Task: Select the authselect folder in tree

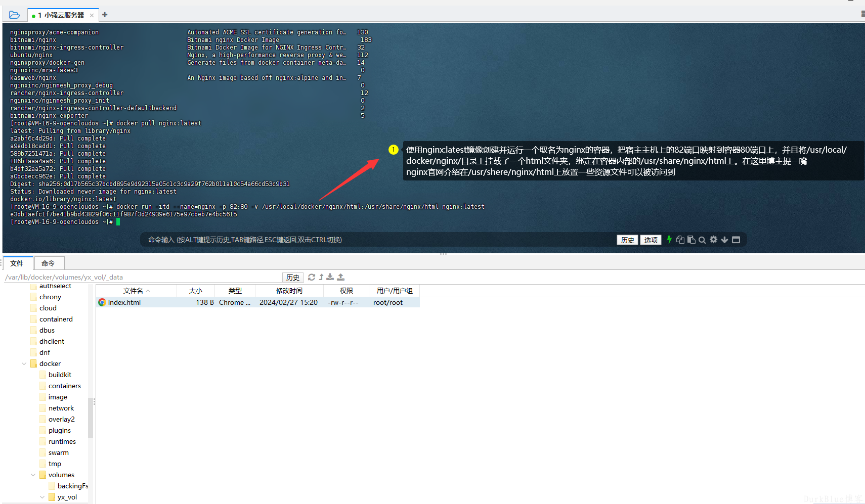Action: coord(55,286)
